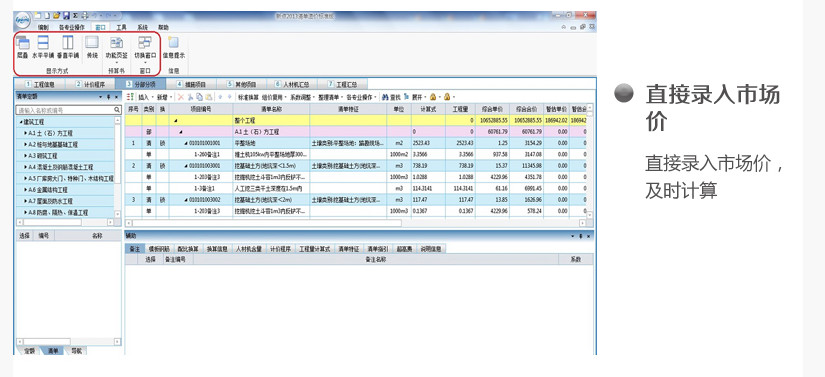Click the 标准换算 toolbar button
825x377 pixels.
[248, 97]
